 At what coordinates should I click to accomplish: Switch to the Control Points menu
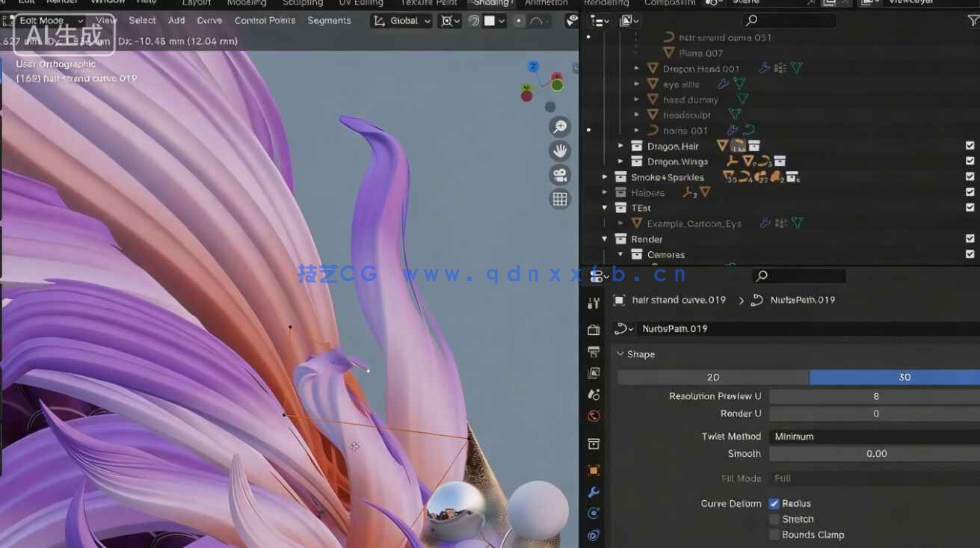(x=265, y=20)
